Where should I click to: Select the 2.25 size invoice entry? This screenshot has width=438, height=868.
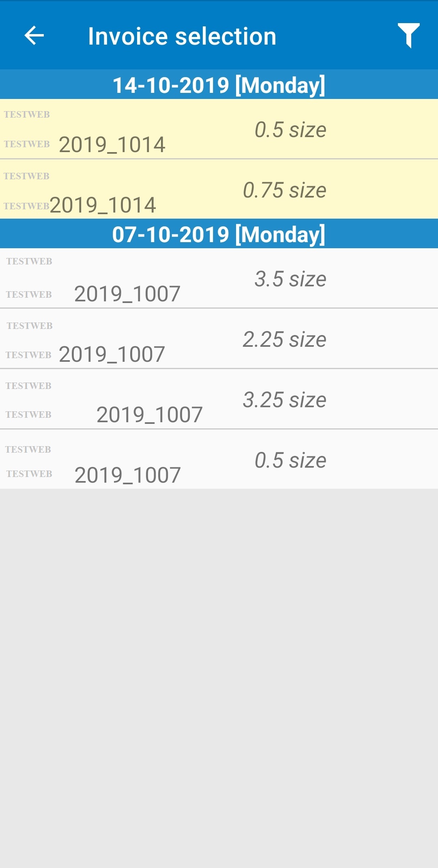[x=284, y=339]
